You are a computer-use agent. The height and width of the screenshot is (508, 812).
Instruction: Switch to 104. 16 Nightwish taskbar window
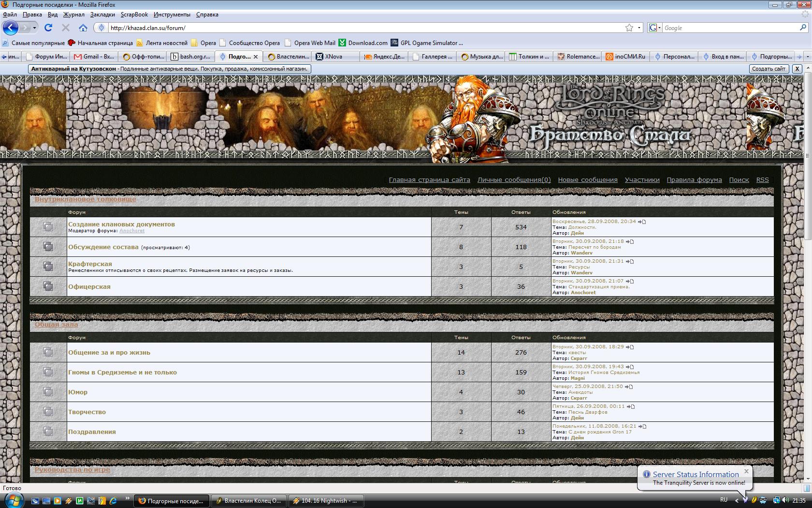pyautogui.click(x=326, y=501)
